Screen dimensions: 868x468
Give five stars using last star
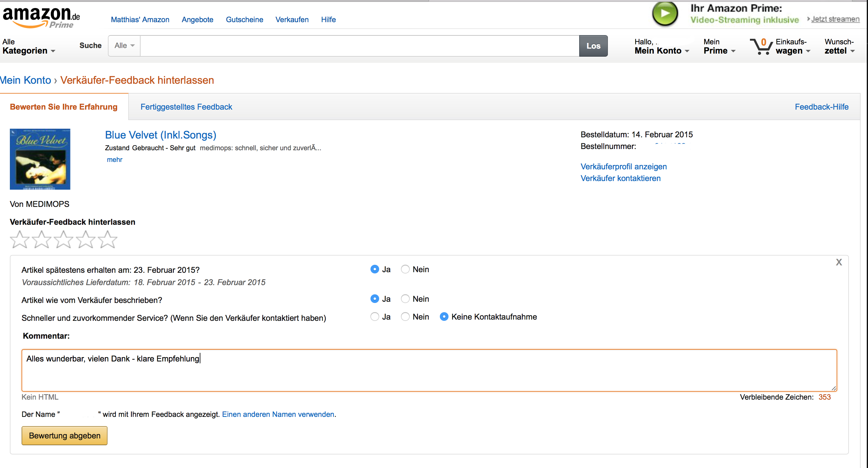[108, 239]
